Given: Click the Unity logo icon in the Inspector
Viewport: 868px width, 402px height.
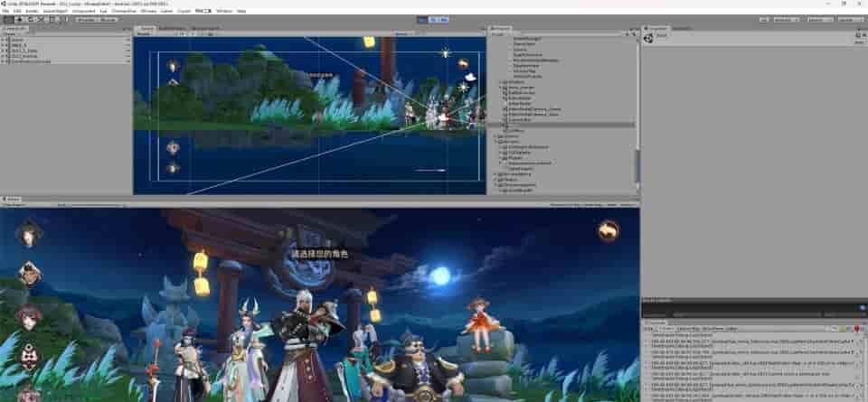Looking at the screenshot, I should point(650,38).
